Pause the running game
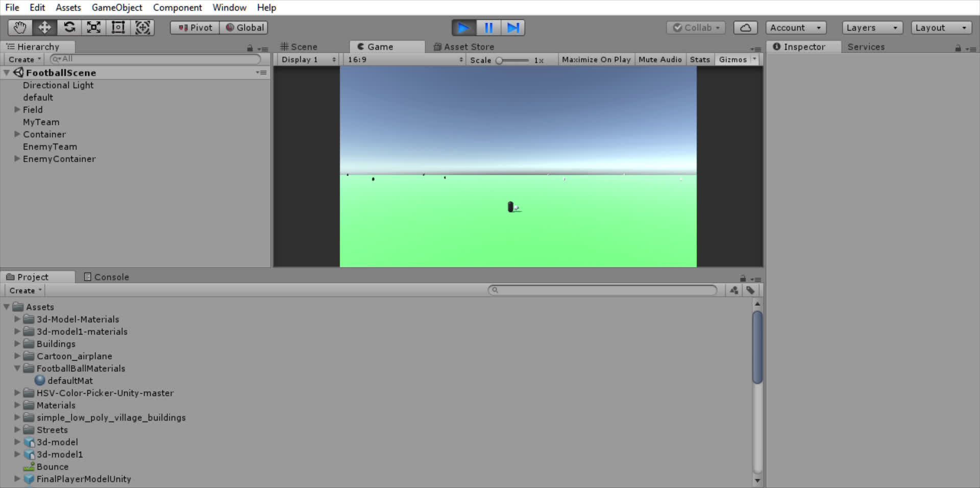The image size is (980, 488). (x=488, y=28)
